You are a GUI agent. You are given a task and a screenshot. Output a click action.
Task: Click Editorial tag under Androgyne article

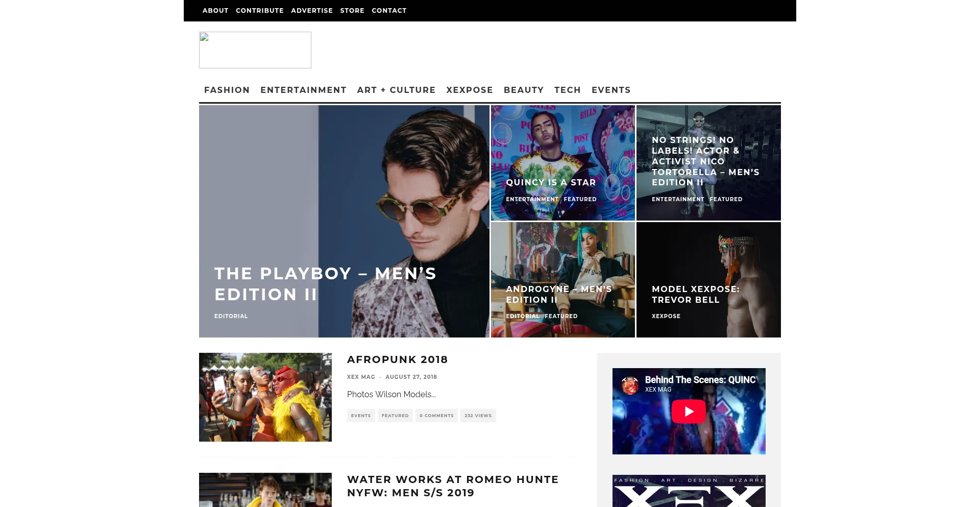[523, 316]
